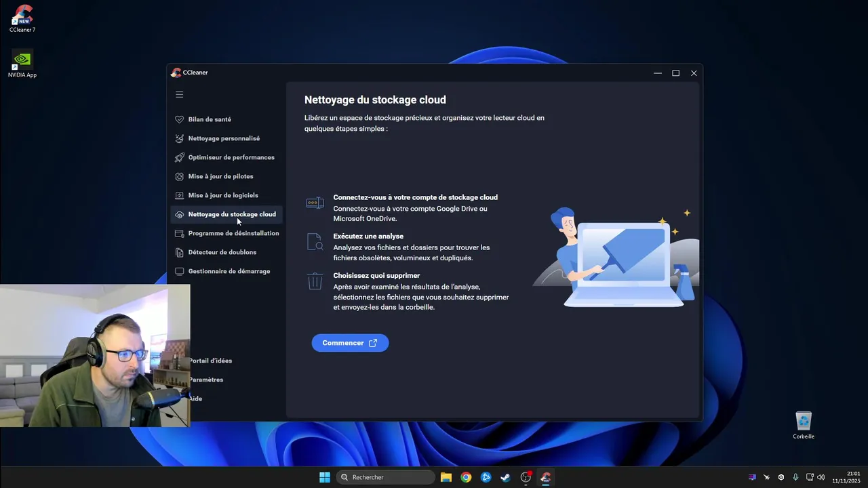Open volume control in system tray

821,477
